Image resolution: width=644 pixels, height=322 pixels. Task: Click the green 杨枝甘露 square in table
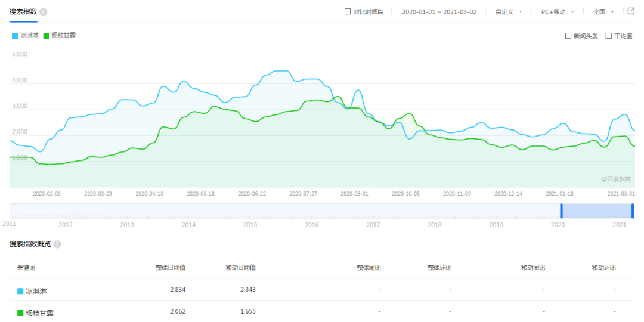[20, 312]
